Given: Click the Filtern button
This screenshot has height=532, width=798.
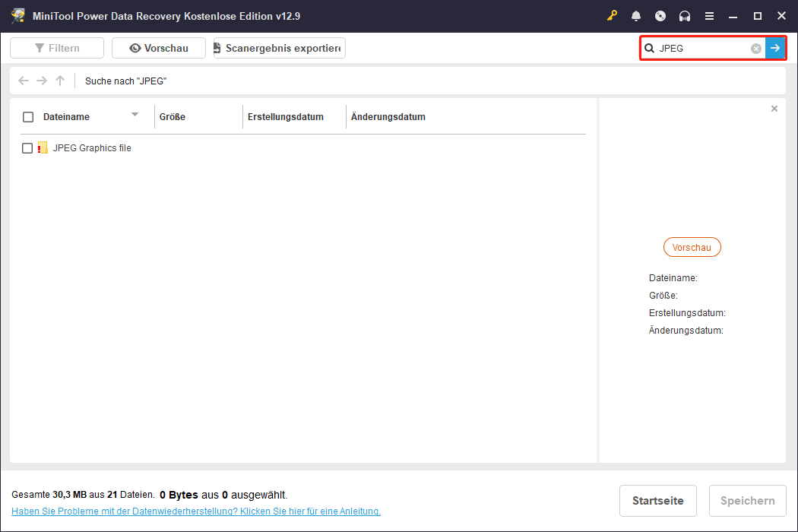Looking at the screenshot, I should 57,48.
